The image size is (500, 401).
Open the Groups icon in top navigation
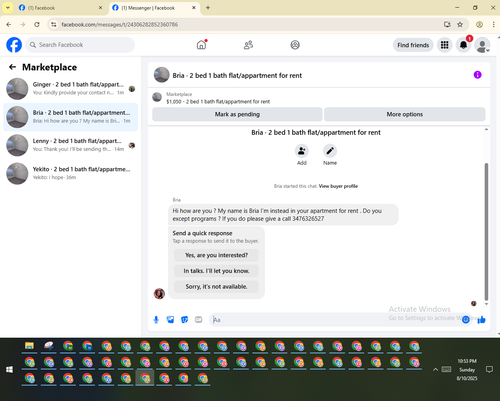pyautogui.click(x=295, y=45)
